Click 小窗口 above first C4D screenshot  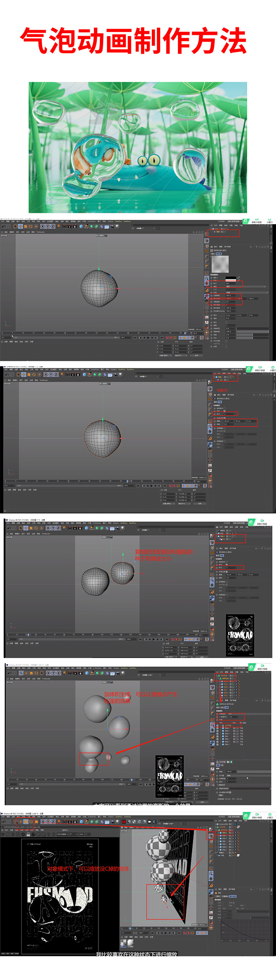pos(270,221)
